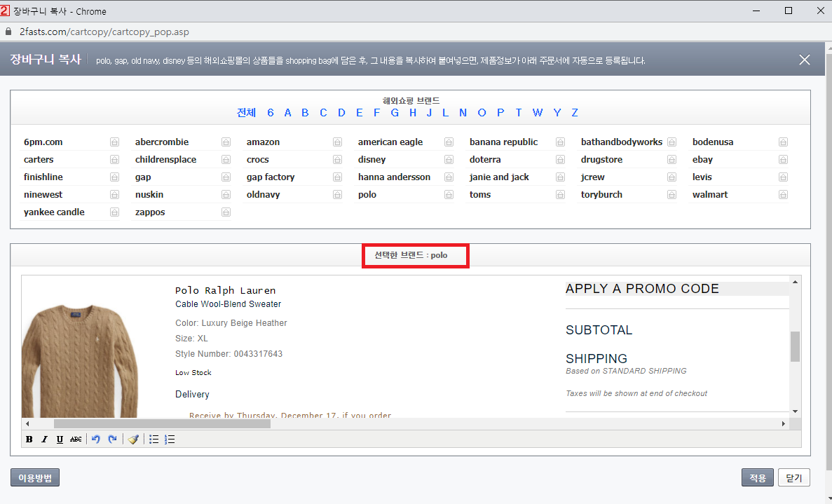The height and width of the screenshot is (504, 832).
Task: Click the editor's vertical scrollbar thumb
Action: (795, 346)
